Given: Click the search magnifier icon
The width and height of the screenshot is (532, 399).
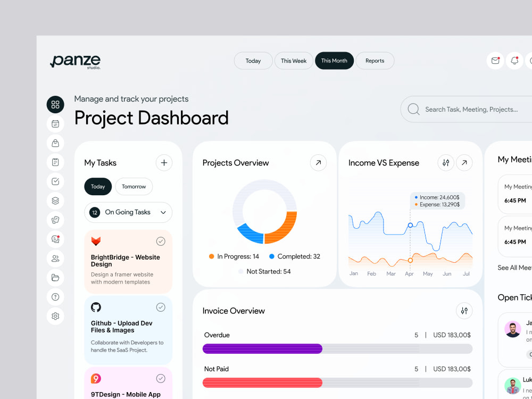Looking at the screenshot, I should [413, 109].
